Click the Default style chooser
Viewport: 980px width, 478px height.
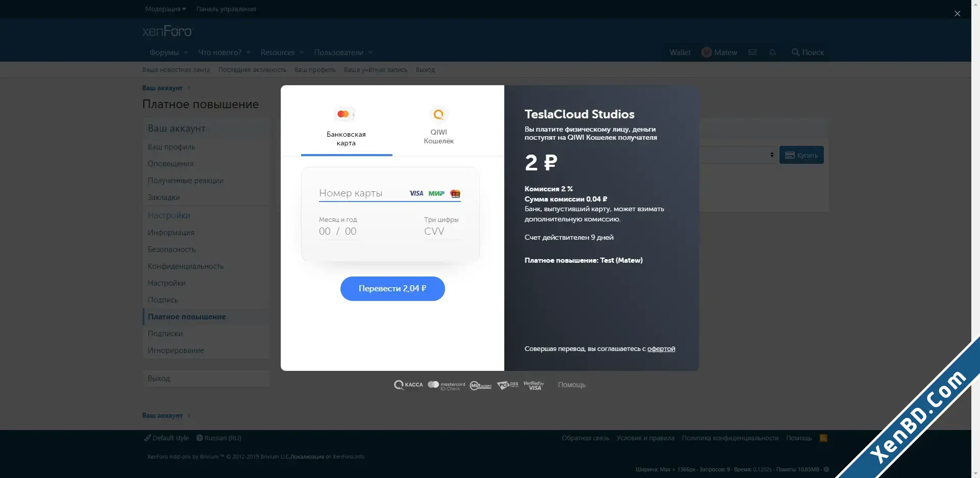point(166,438)
